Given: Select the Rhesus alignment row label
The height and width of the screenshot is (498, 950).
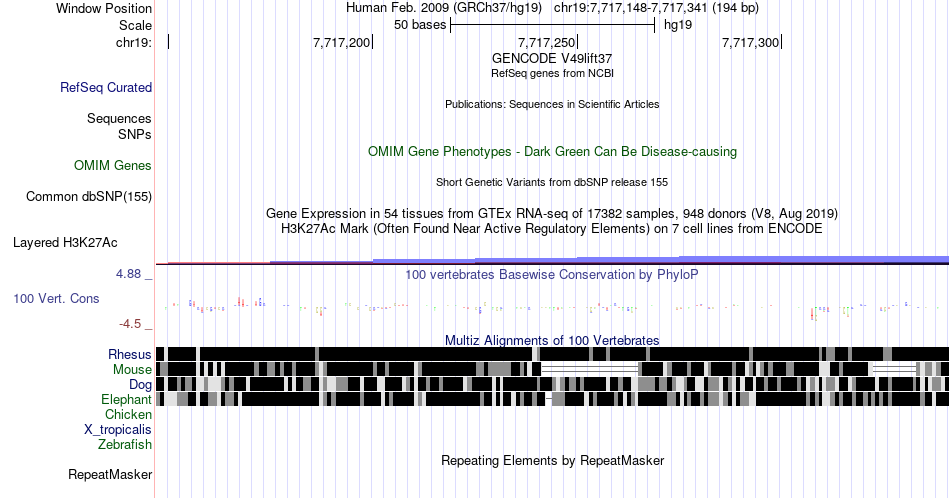Looking at the screenshot, I should point(130,354).
